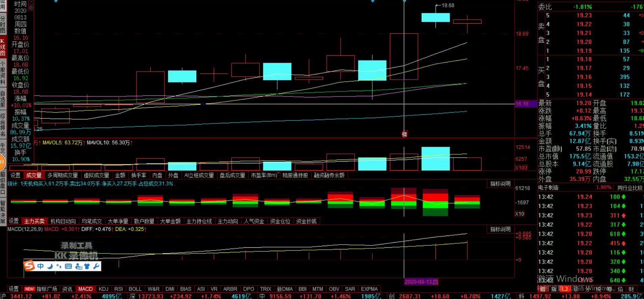Select the 换手率 tab
644x299 pixels.
139,175
